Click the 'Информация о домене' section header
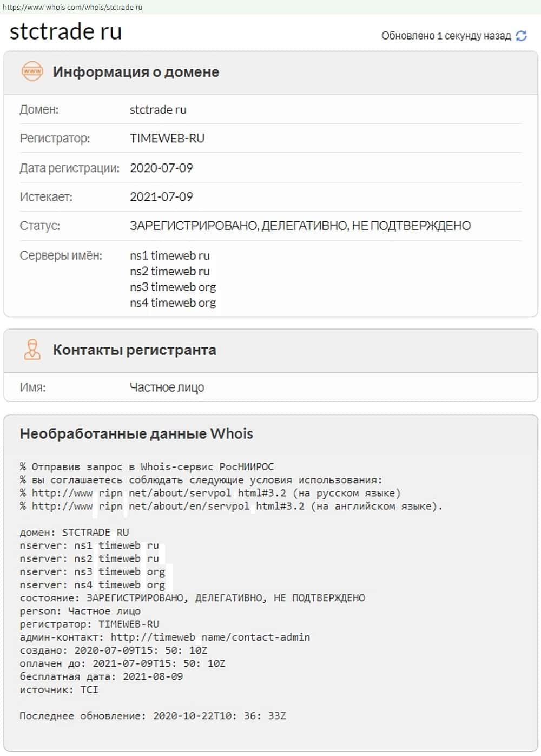The image size is (541, 756). tap(136, 72)
